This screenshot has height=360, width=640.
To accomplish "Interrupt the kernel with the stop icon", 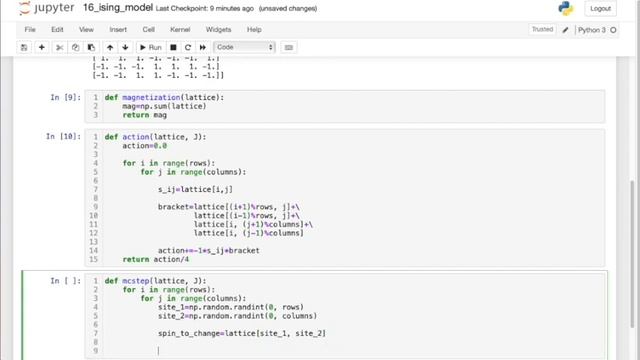I will point(173,47).
